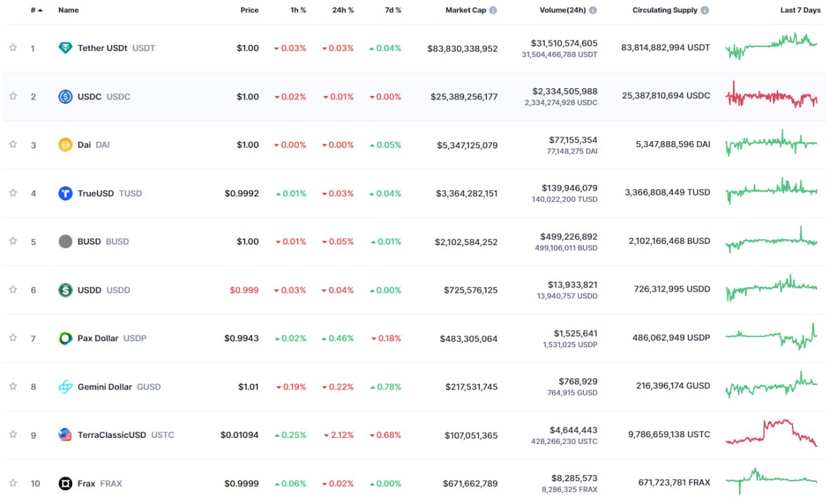
Task: Click the Frax coin logo
Action: click(65, 484)
